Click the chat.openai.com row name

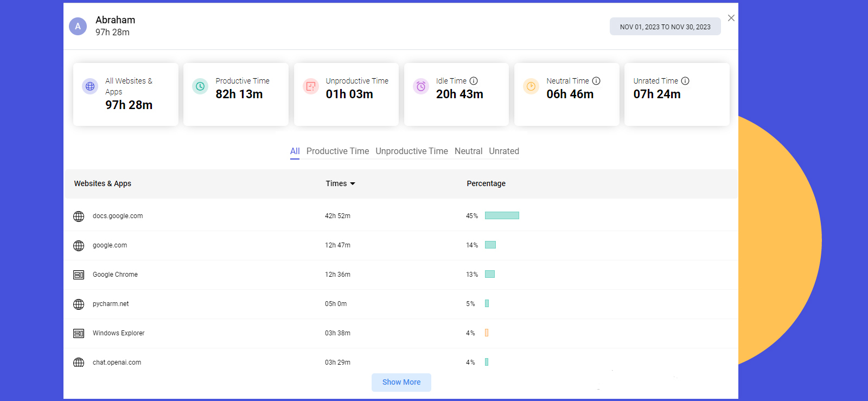(117, 362)
